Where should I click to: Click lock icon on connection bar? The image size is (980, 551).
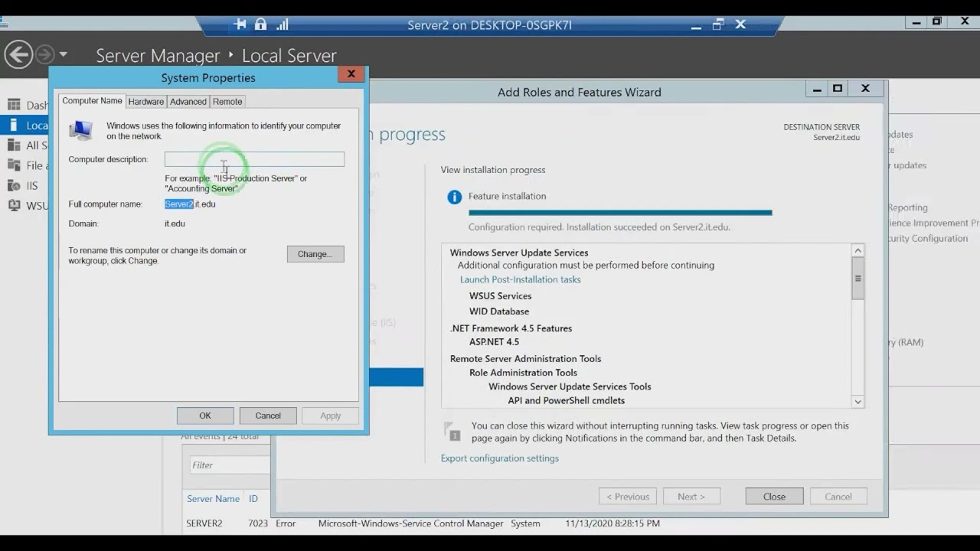point(260,24)
